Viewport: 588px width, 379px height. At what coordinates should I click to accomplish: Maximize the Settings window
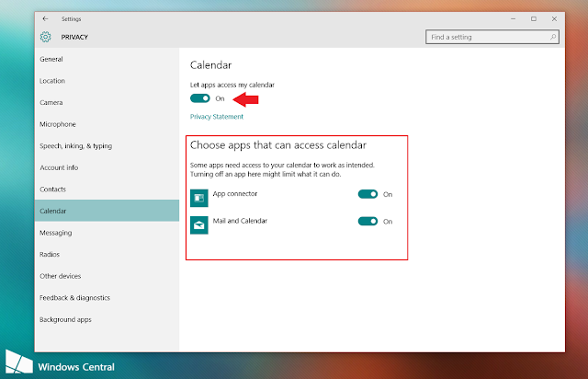click(534, 18)
